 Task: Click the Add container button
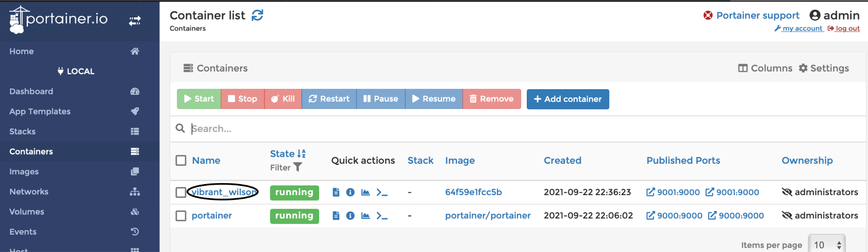(568, 99)
